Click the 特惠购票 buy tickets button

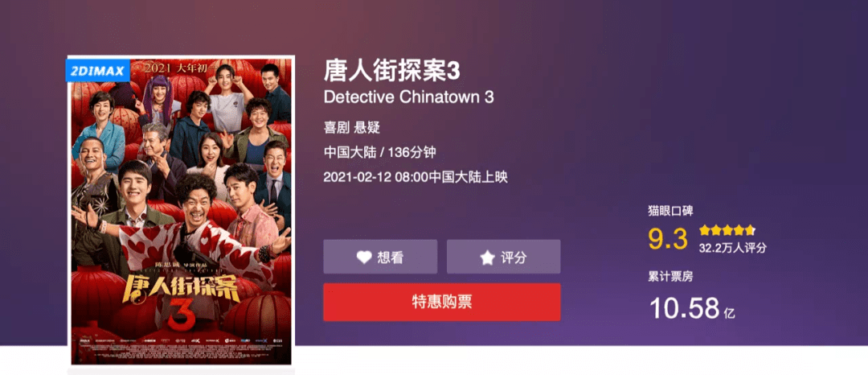[442, 302]
